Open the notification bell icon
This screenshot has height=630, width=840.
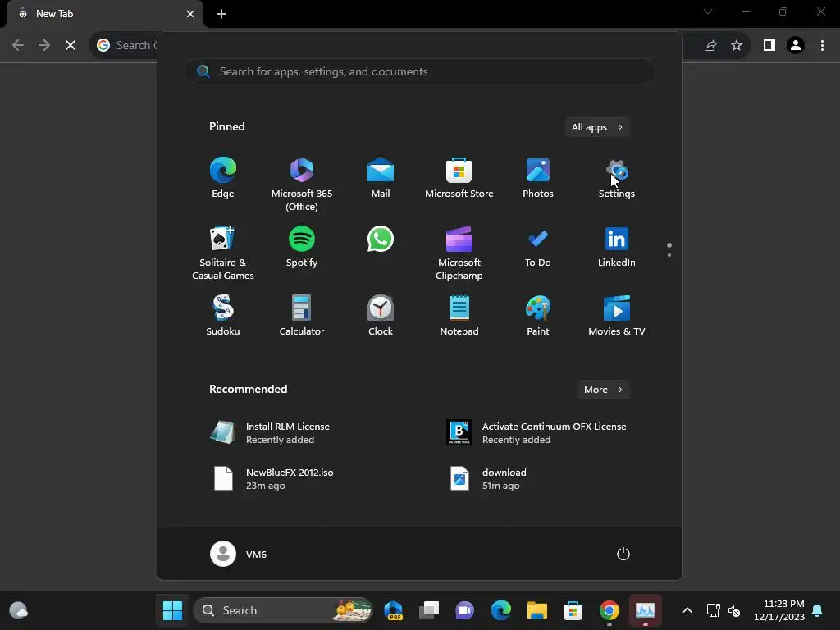(818, 610)
